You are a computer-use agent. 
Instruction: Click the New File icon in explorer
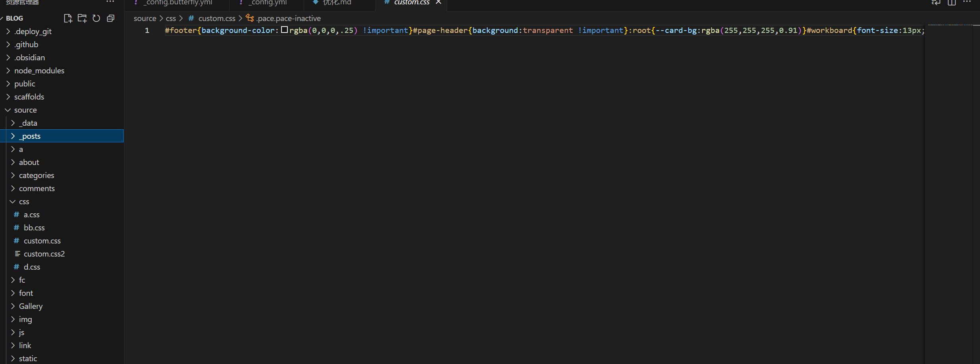coord(68,18)
